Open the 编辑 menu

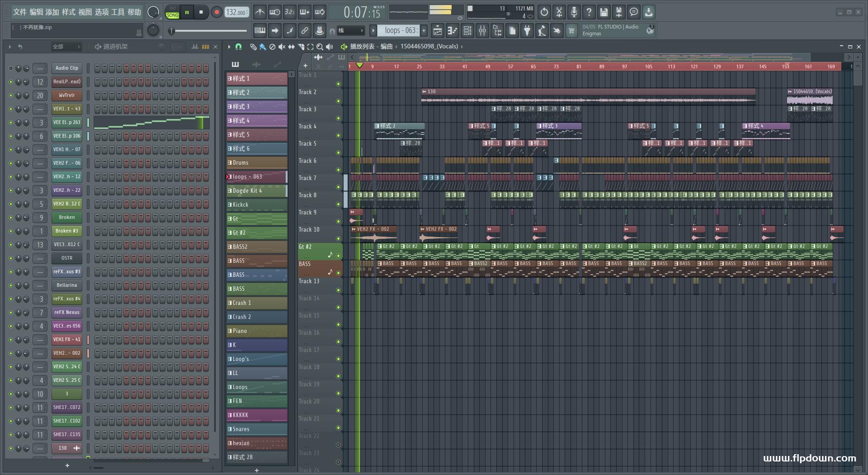point(36,12)
